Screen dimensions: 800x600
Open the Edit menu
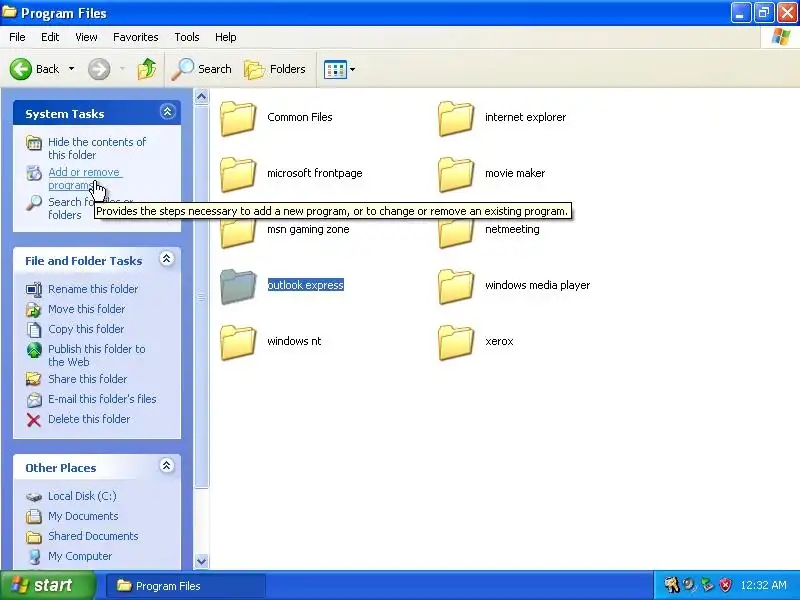click(49, 37)
